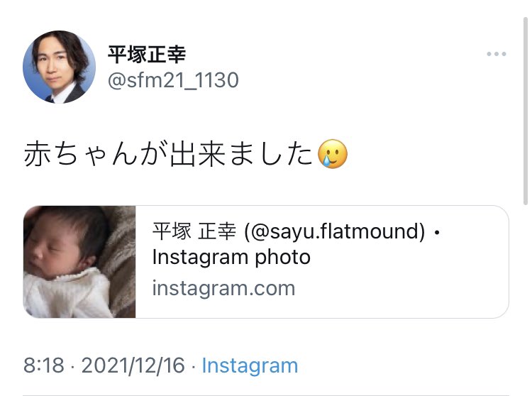This screenshot has width=532, height=396.
Task: Click the word 赤ちゃん in the tweet
Action: click(80, 154)
